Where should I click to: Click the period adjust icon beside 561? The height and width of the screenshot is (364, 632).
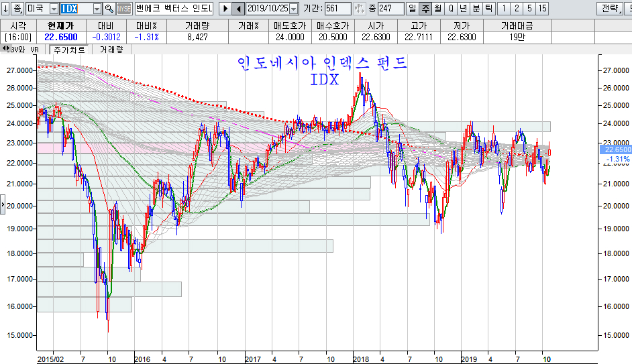360,9
